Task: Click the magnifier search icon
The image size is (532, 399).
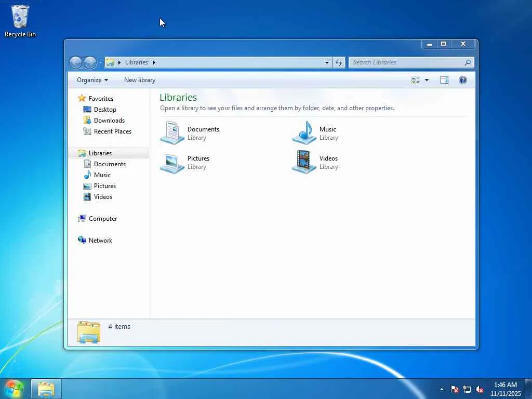Action: [x=468, y=62]
